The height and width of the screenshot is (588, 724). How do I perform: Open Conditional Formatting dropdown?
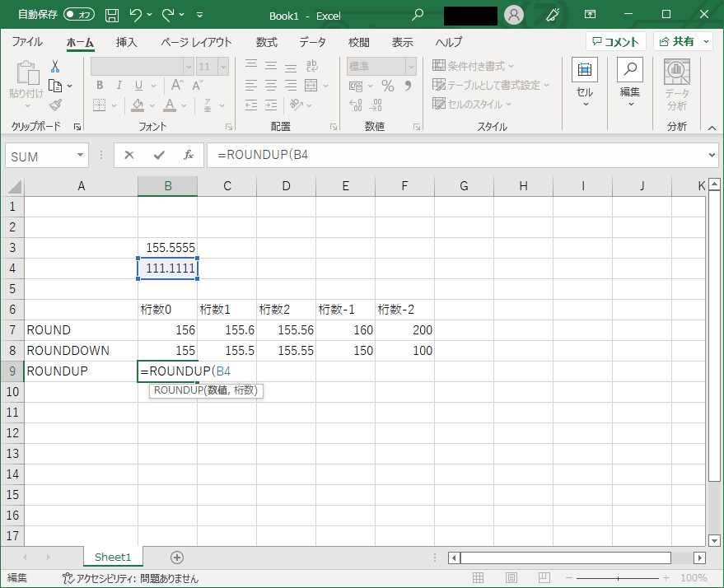click(474, 66)
